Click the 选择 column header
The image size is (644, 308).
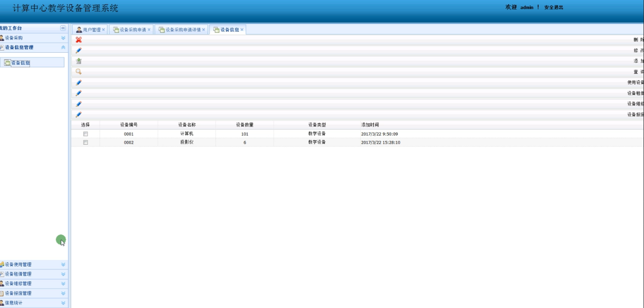(x=85, y=125)
